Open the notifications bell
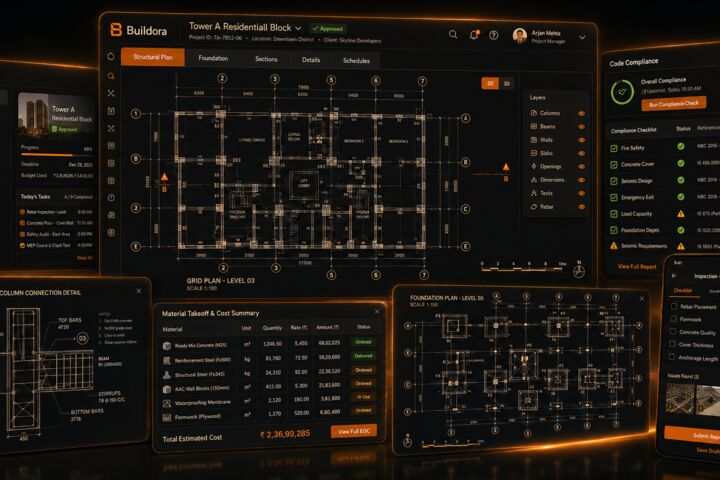The width and height of the screenshot is (720, 480). point(474,35)
